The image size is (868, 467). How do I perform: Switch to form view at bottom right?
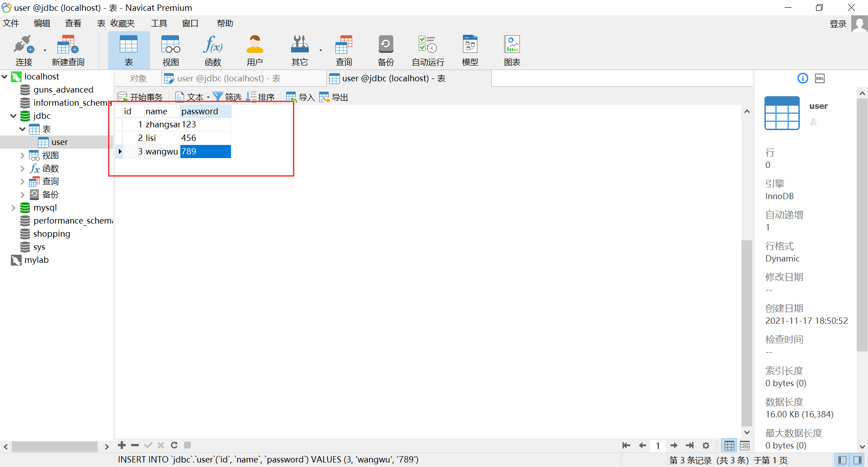pos(745,445)
